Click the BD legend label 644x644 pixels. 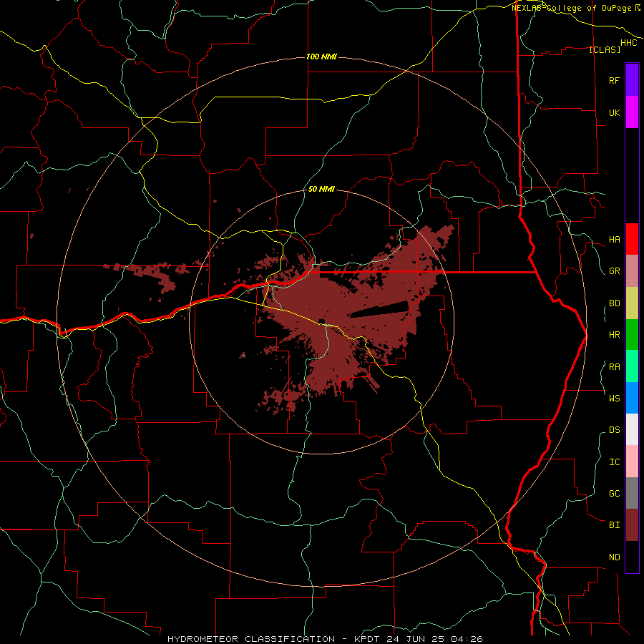point(614,303)
